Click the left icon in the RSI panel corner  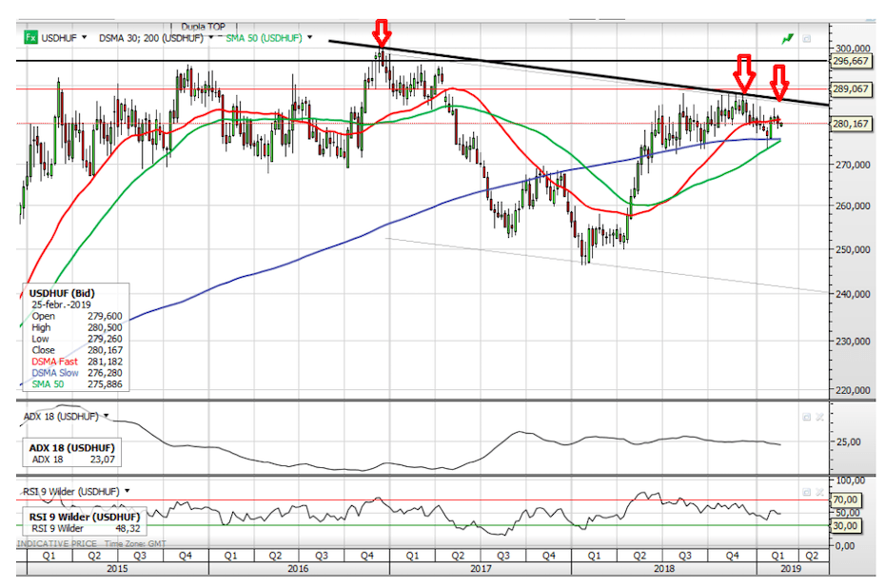pyautogui.click(x=805, y=492)
